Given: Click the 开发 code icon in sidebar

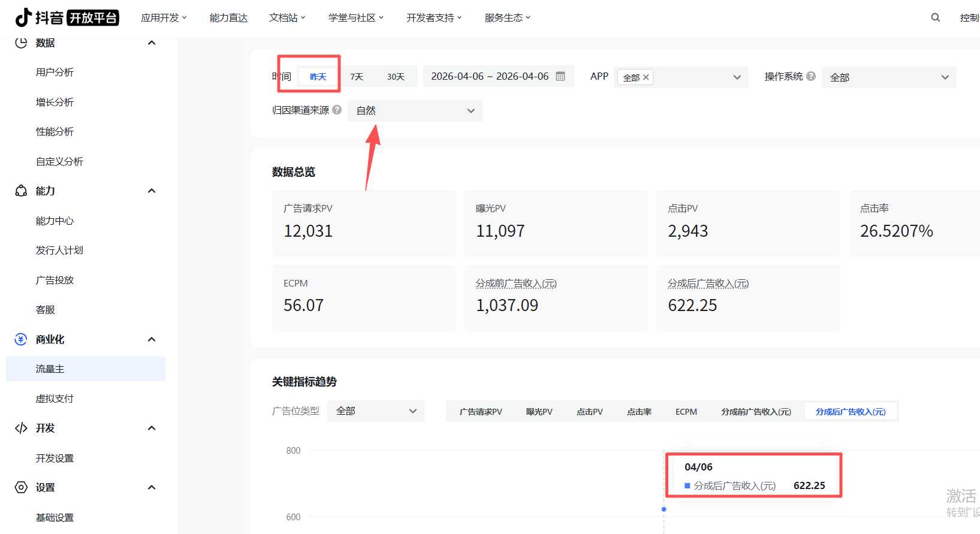Looking at the screenshot, I should tap(21, 428).
